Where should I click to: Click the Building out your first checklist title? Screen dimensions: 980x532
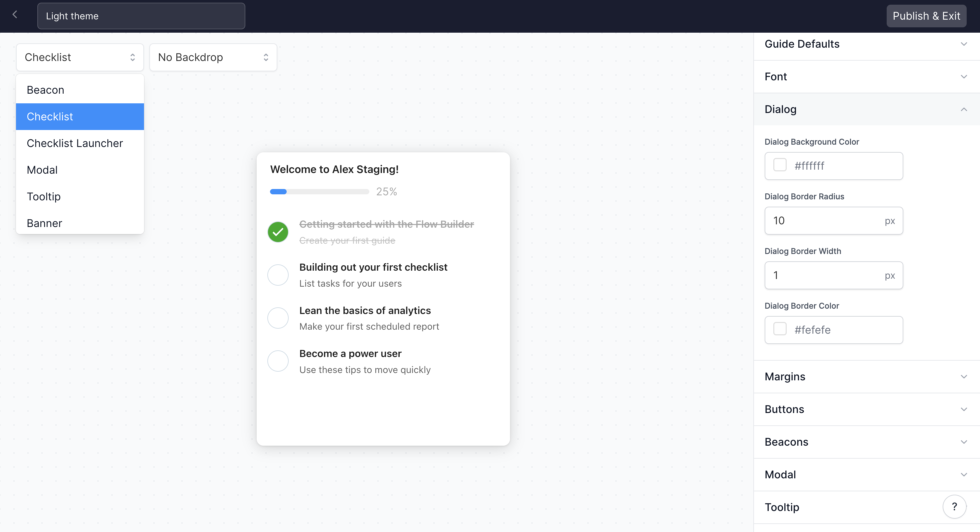(373, 267)
